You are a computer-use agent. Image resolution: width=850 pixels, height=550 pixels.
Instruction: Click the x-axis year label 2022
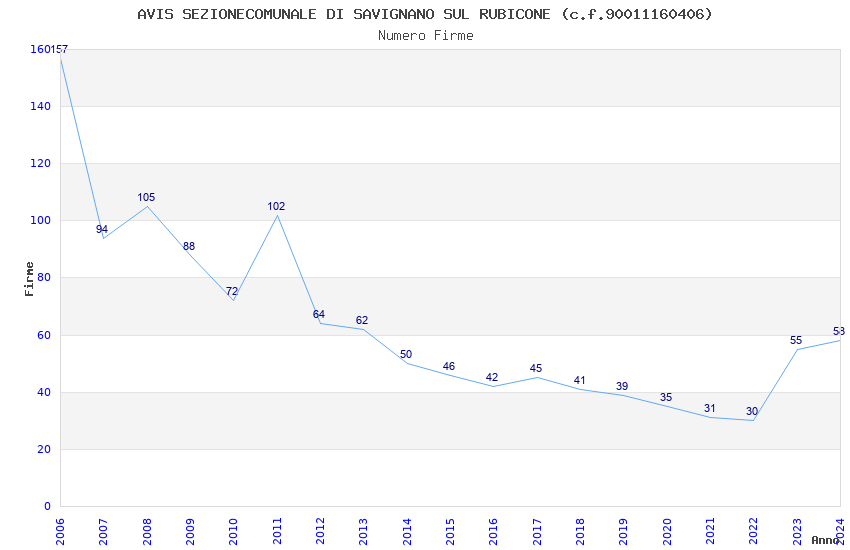point(754,532)
